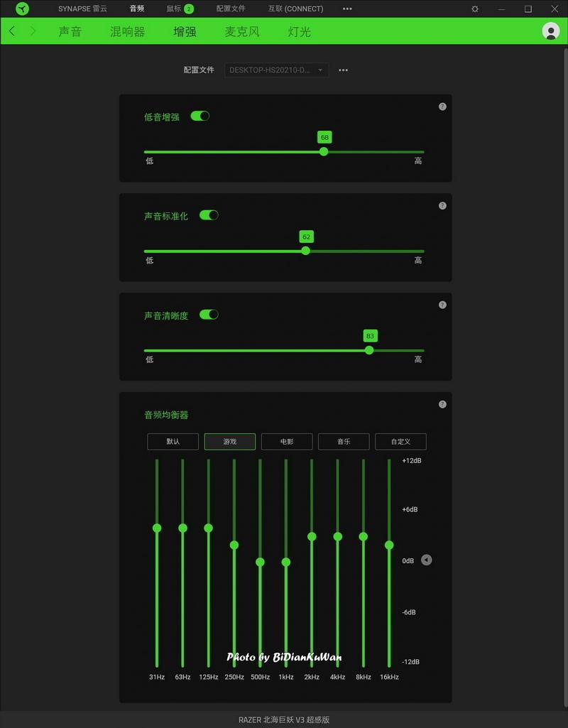Go forward with the right arrow
Screen dimensions: 568x728
pyautogui.click(x=33, y=31)
